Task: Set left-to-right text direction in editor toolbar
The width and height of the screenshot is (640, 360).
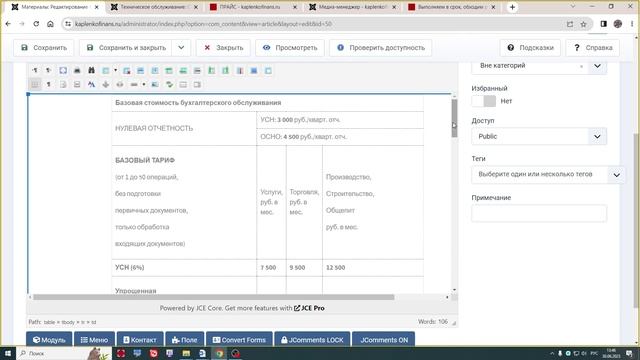Action: tap(35, 71)
